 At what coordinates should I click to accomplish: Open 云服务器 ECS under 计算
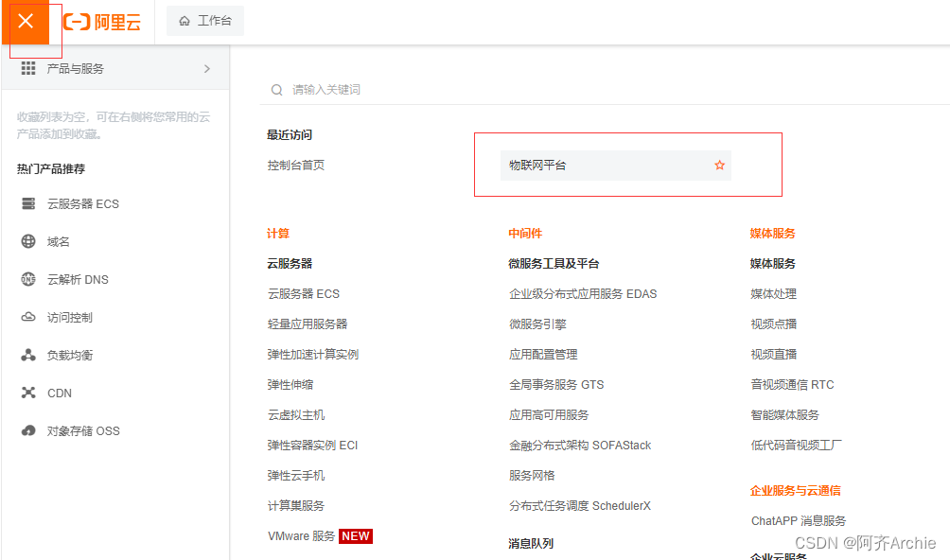[x=304, y=293]
